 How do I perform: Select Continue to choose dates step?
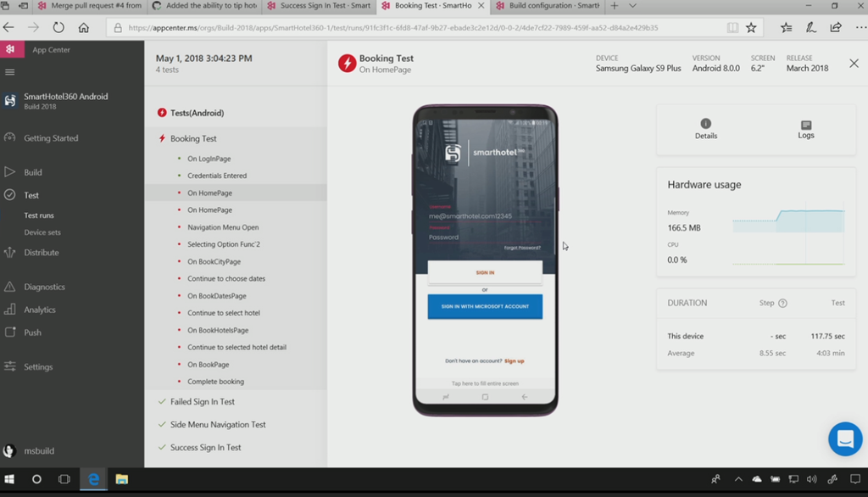[225, 279]
